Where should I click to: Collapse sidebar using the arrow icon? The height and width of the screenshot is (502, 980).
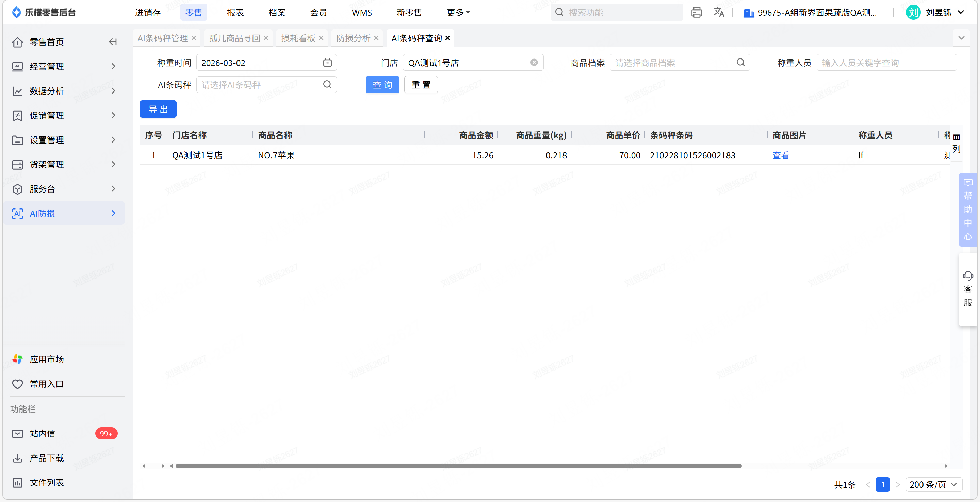(x=113, y=42)
